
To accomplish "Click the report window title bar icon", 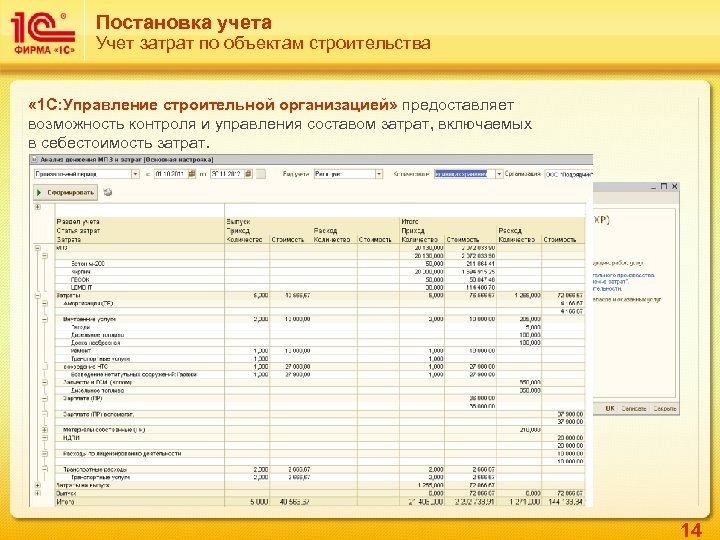I will point(34,160).
